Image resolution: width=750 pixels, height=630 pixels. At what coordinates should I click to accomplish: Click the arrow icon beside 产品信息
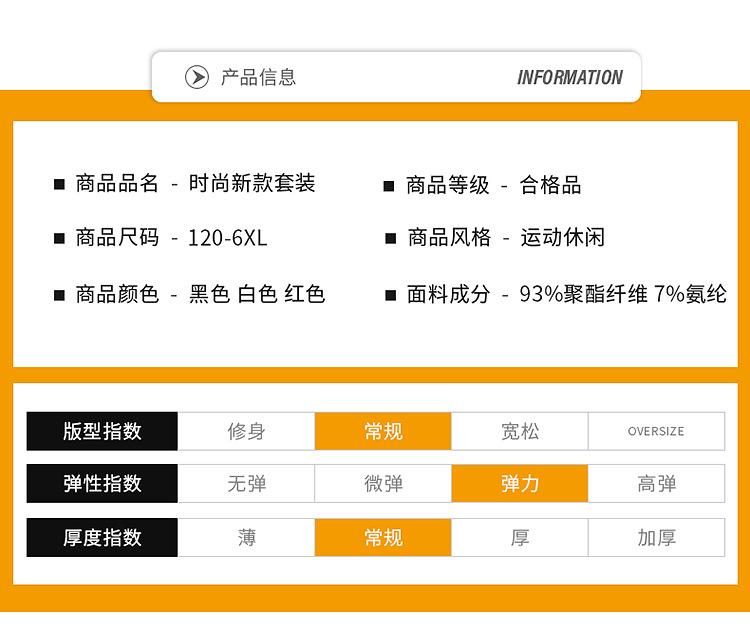point(197,77)
